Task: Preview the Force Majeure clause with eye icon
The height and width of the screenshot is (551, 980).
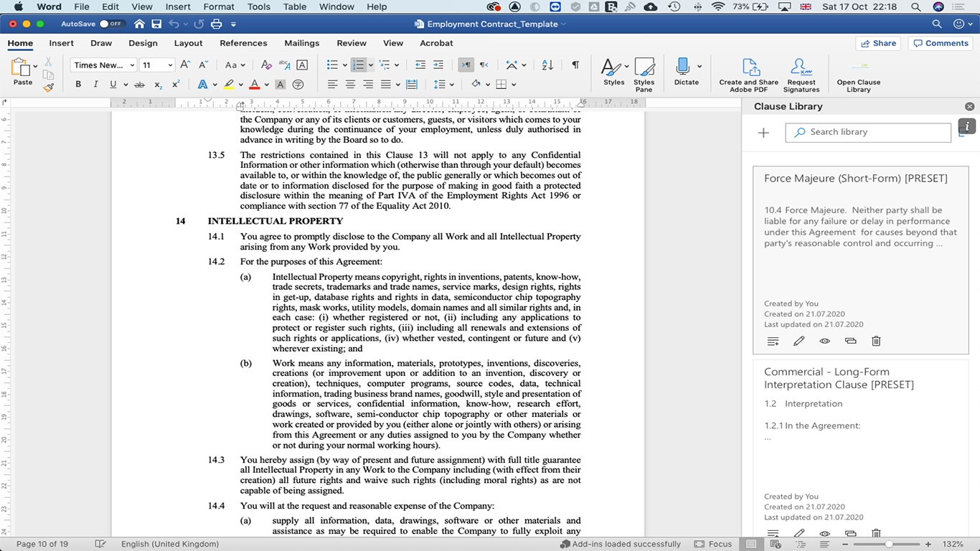Action: [x=824, y=342]
